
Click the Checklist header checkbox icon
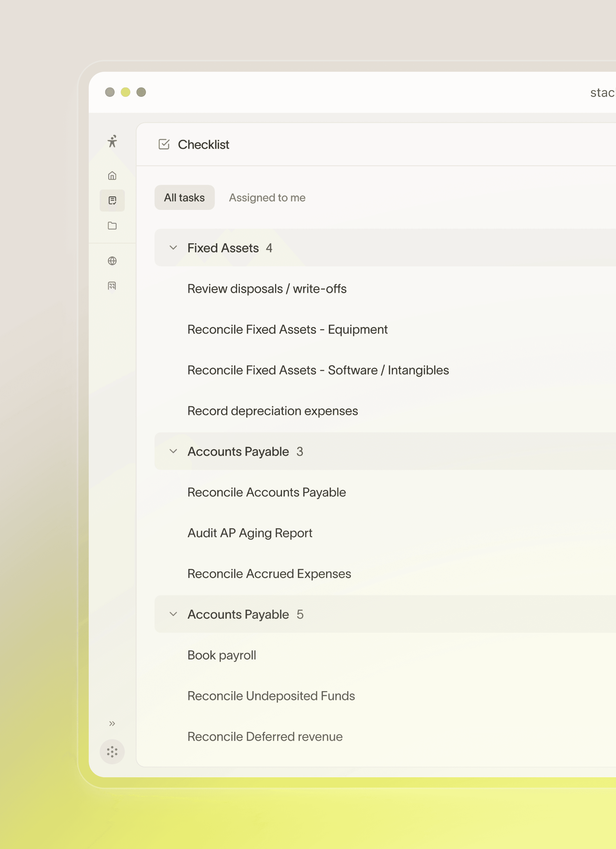[164, 144]
